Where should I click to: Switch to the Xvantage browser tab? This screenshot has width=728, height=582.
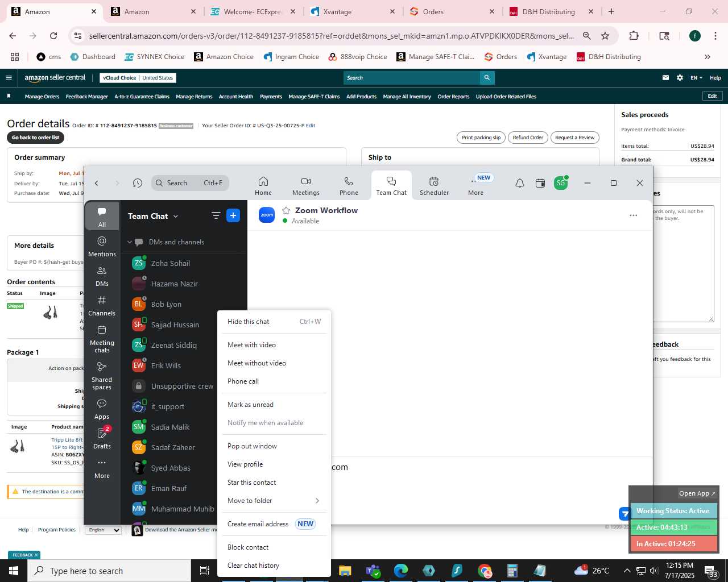(351, 11)
